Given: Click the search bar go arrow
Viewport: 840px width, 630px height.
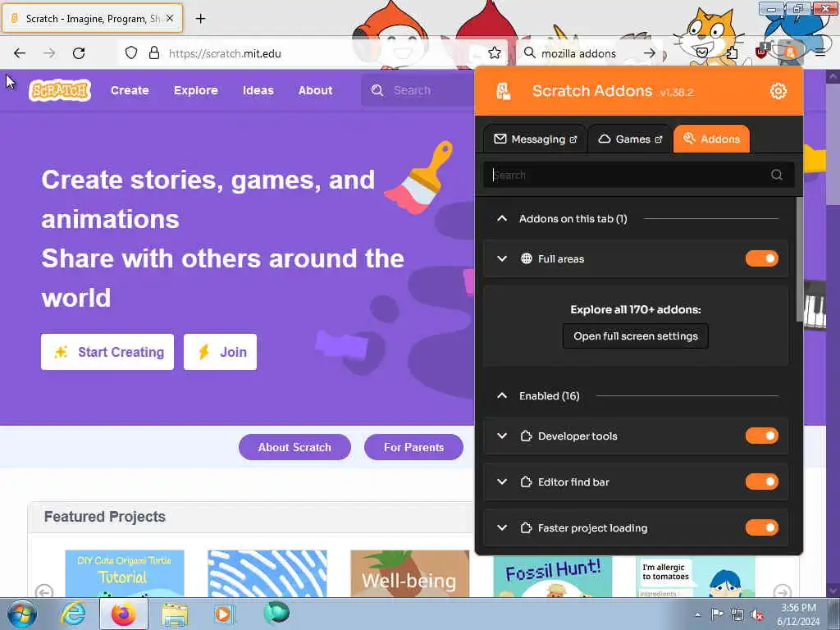Looking at the screenshot, I should pyautogui.click(x=650, y=53).
